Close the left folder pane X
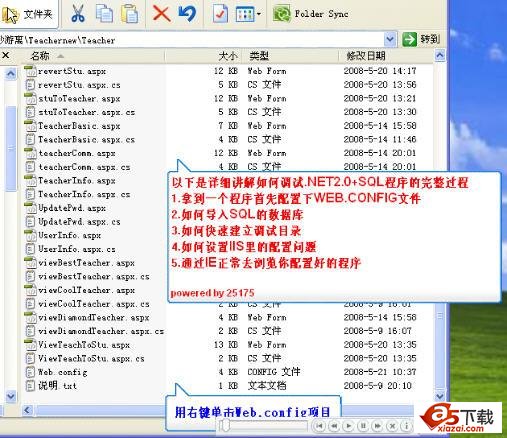 [x=6, y=55]
